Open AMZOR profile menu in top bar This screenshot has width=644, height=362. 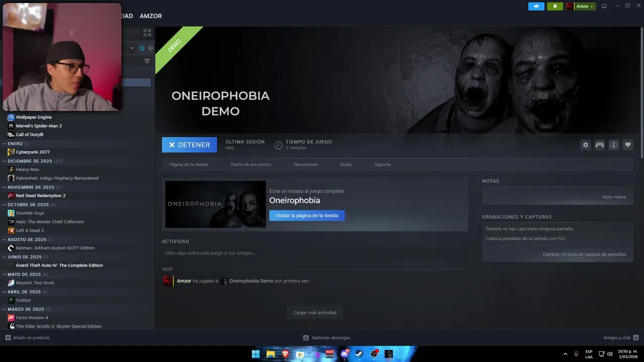pos(150,16)
